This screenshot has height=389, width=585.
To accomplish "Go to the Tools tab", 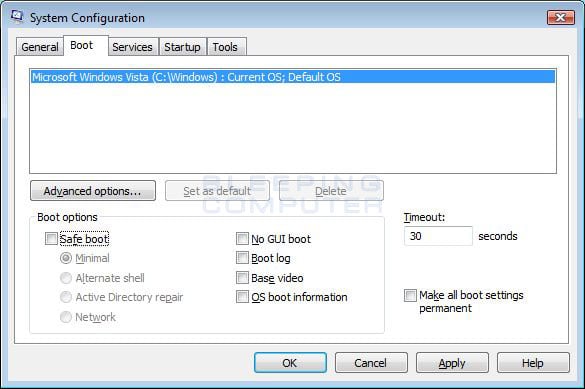I will pyautogui.click(x=225, y=47).
